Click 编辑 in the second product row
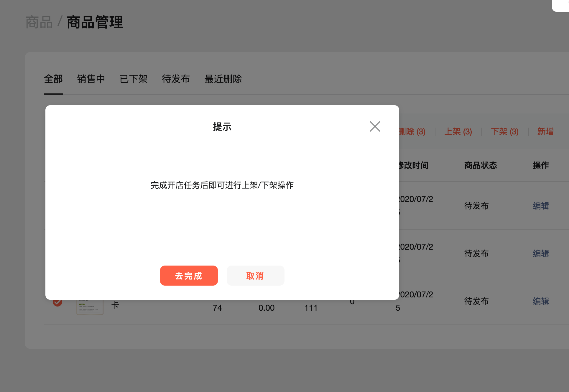 541,253
